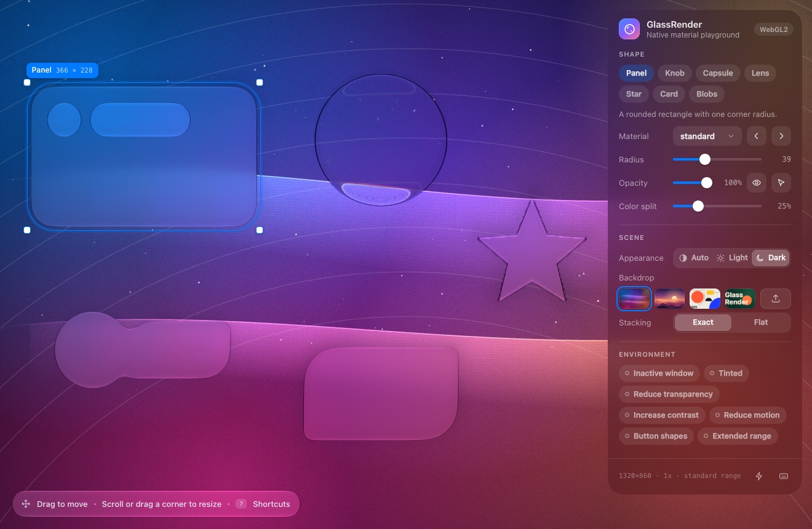The width and height of the screenshot is (812, 529).
Task: Click the Opacity slider thumb
Action: (707, 183)
